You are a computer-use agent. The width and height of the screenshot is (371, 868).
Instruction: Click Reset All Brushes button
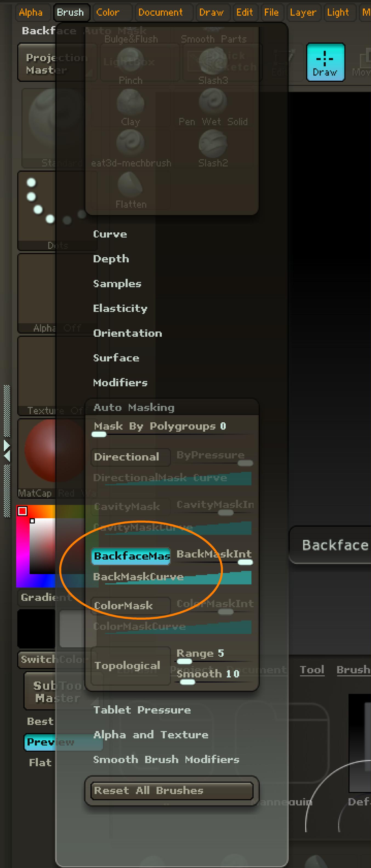[172, 791]
